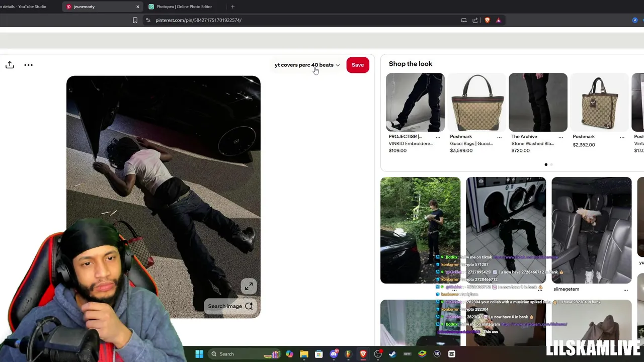This screenshot has height=362, width=644.
Task: Open FL Studio from the taskbar
Action: click(x=348, y=354)
